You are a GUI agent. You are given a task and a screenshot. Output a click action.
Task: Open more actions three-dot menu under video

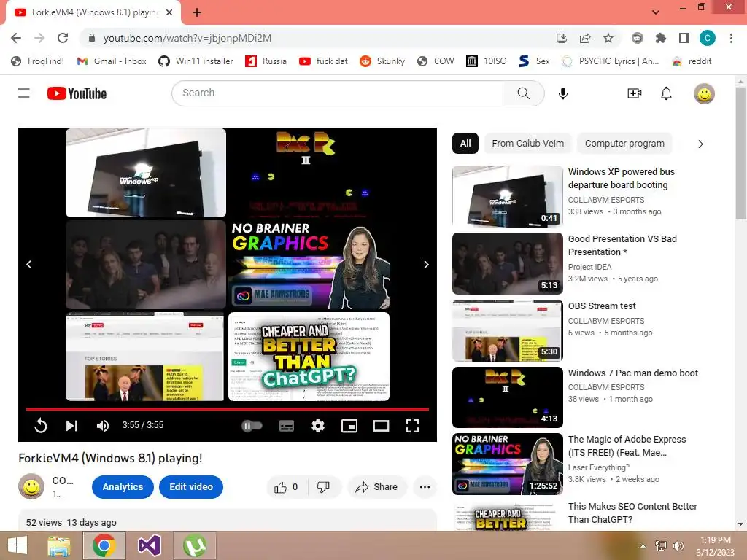click(x=425, y=486)
